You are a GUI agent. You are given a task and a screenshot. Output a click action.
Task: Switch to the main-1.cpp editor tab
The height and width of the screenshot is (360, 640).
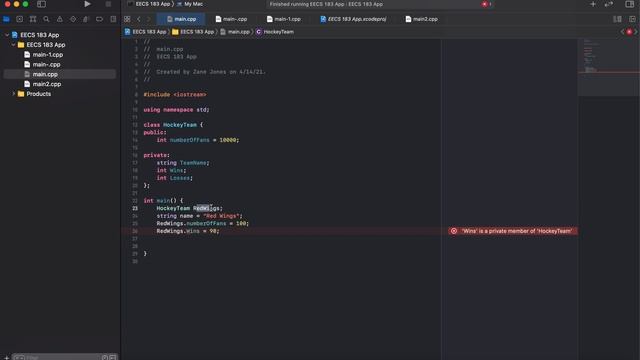[x=284, y=19]
